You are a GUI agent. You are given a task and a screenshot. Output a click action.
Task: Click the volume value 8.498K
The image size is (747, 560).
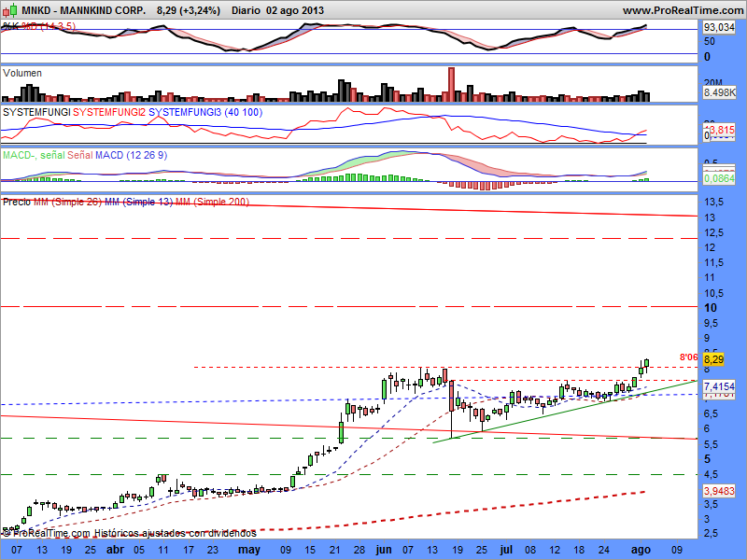pos(719,92)
